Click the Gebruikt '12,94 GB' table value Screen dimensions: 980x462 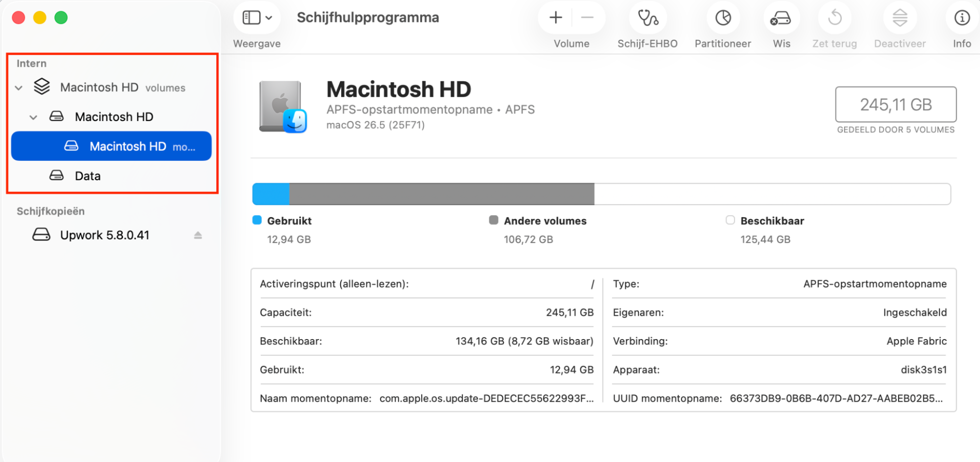point(572,370)
